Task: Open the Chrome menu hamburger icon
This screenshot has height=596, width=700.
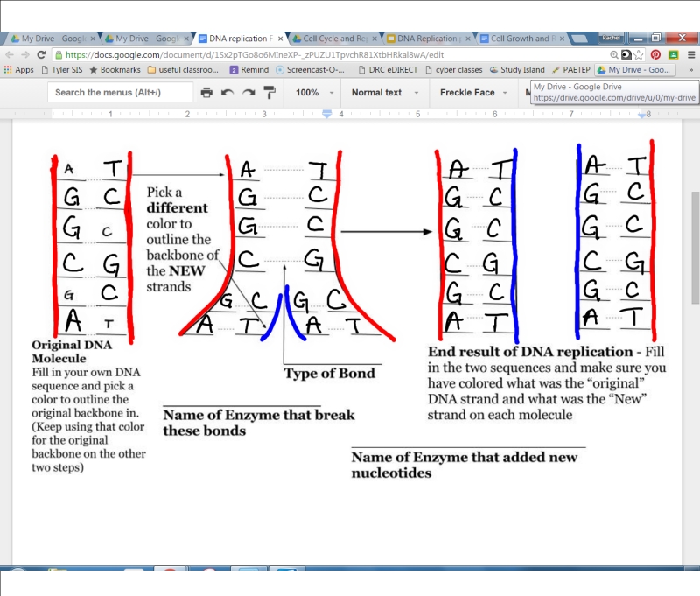Action: pos(689,54)
